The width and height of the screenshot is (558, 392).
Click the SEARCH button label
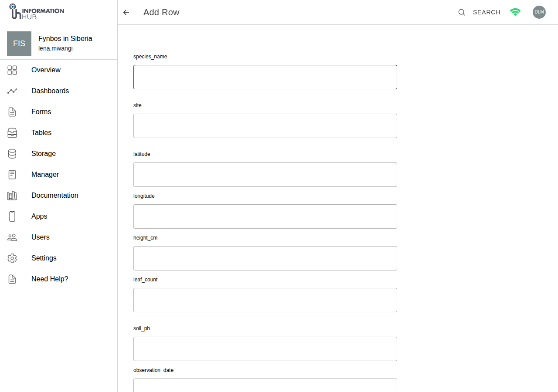487,12
